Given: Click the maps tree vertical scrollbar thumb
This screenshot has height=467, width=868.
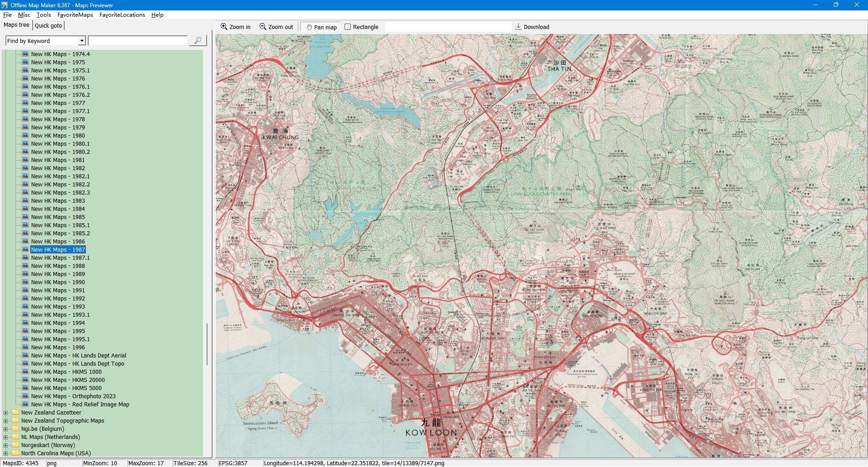Looking at the screenshot, I should coord(207,344).
